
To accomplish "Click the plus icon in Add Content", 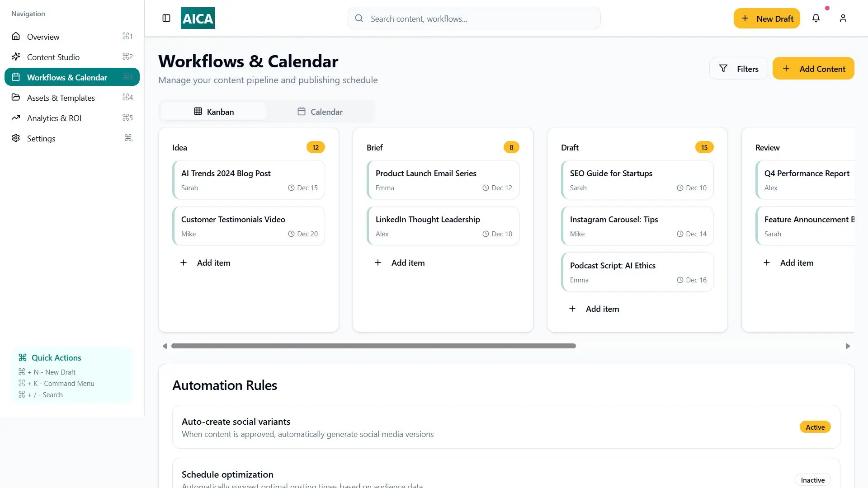I will pos(786,68).
